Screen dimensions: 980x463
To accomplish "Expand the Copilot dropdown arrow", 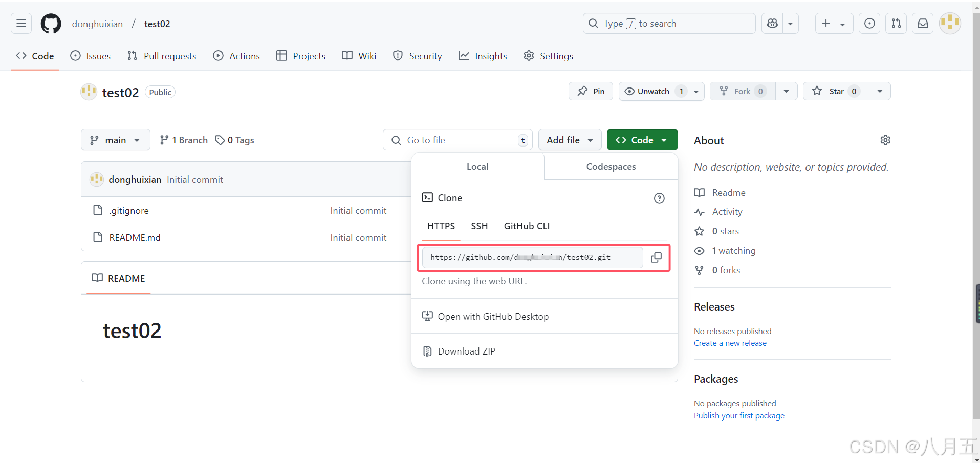I will (x=791, y=24).
